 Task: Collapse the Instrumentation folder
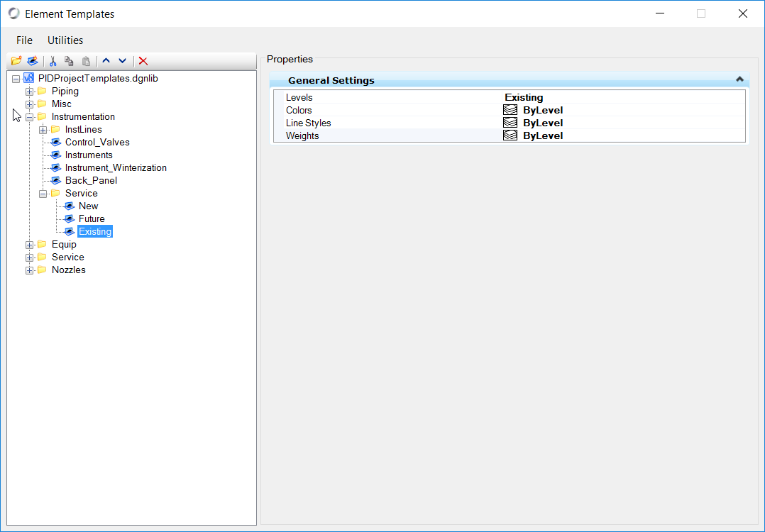click(x=29, y=117)
